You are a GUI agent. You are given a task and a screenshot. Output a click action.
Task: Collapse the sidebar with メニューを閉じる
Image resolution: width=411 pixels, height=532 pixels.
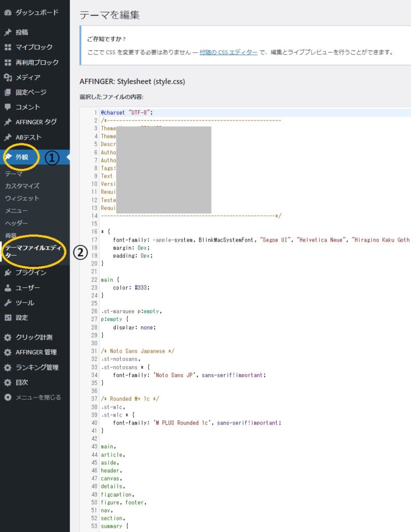tap(38, 397)
